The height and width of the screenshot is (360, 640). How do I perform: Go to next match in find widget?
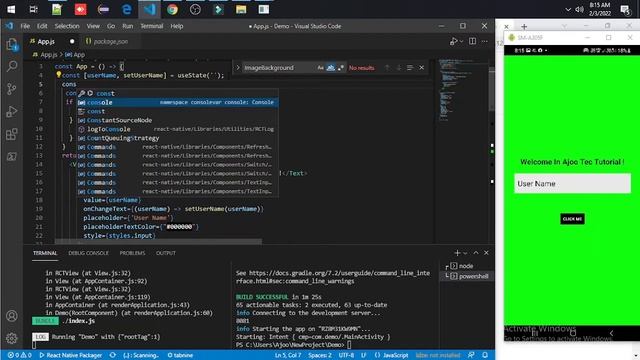point(398,68)
